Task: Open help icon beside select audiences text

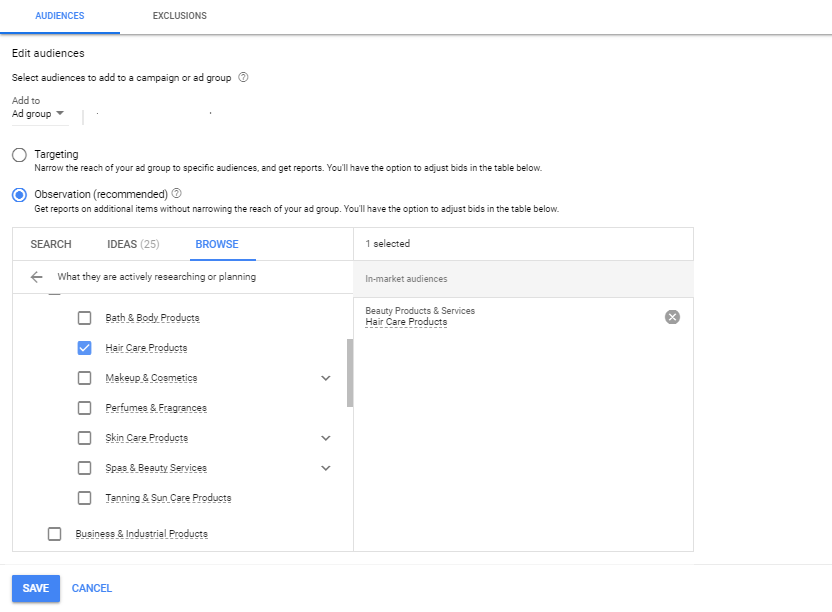Action: 243,77
